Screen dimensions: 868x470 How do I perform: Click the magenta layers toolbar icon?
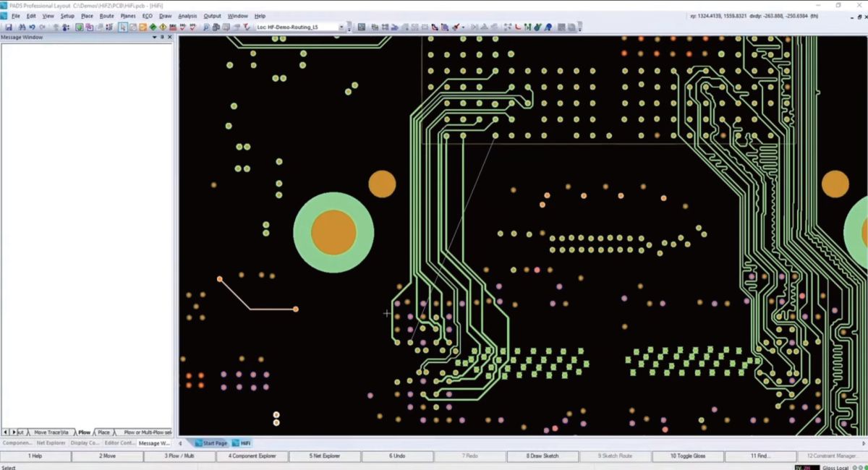(x=89, y=27)
